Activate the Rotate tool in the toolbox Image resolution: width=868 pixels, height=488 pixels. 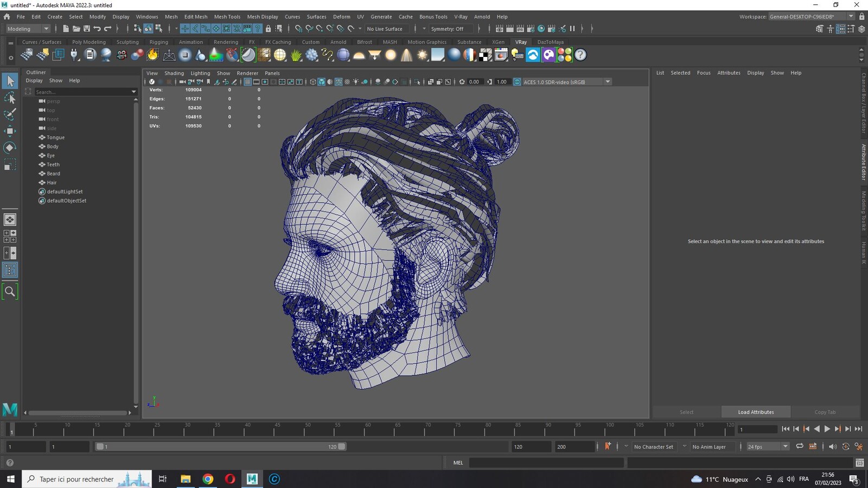pos(10,147)
